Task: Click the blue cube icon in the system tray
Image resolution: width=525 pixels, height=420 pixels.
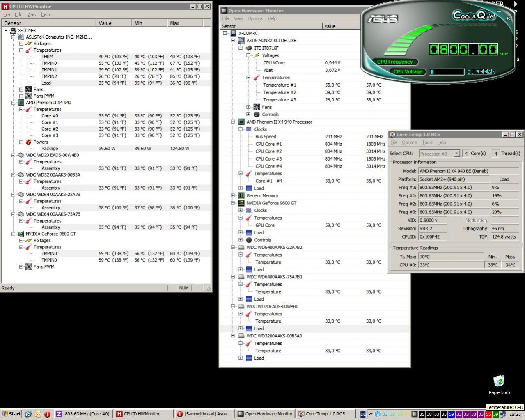Action: point(378,414)
